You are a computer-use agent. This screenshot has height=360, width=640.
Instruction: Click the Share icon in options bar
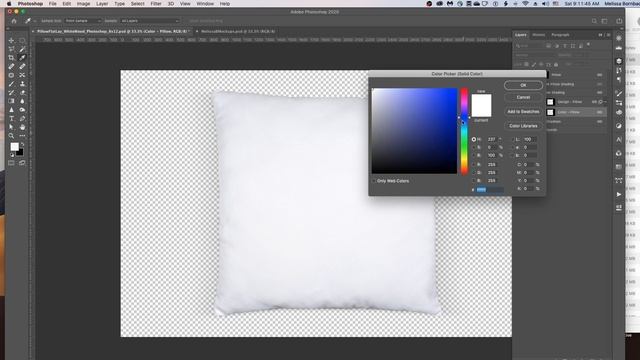[619, 21]
